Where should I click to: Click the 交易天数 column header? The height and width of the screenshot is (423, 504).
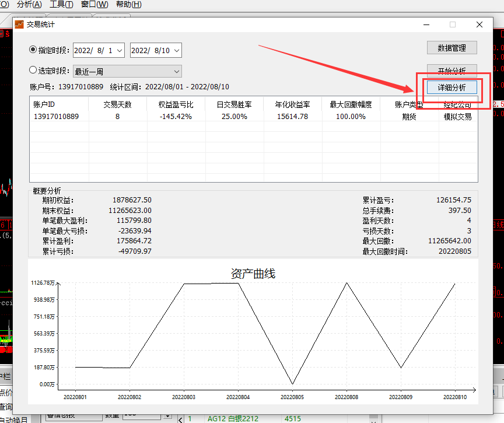click(118, 104)
